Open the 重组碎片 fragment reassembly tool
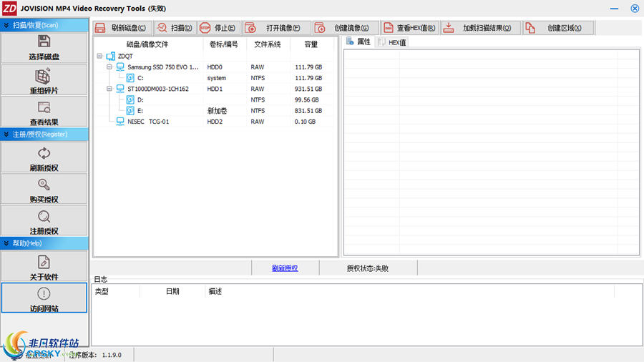The height and width of the screenshot is (362, 644). (44, 80)
